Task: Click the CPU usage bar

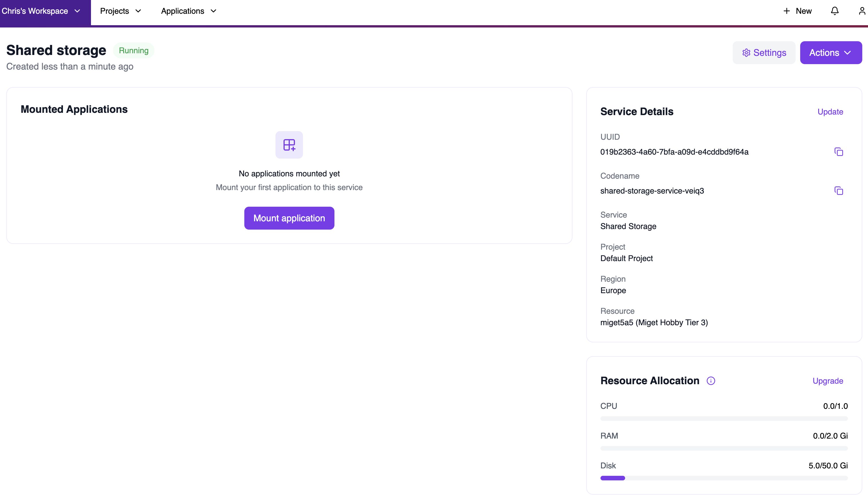Action: tap(724, 419)
